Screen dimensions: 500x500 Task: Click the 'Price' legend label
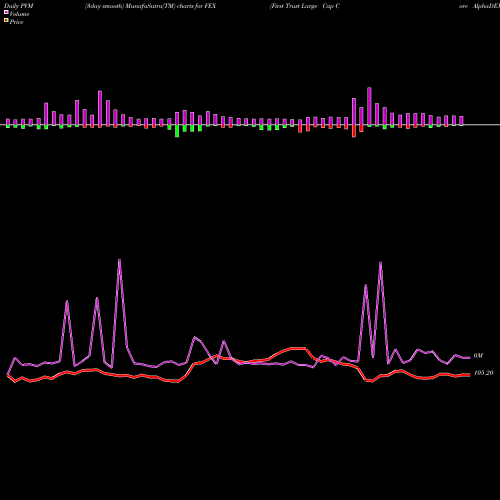pos(16,22)
